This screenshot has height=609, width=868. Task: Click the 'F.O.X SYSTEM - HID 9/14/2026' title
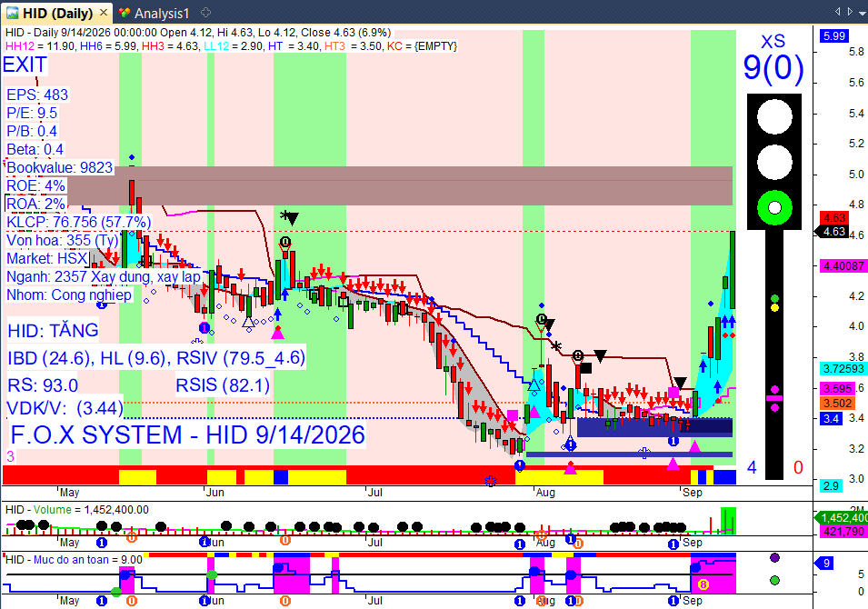pyautogui.click(x=187, y=435)
